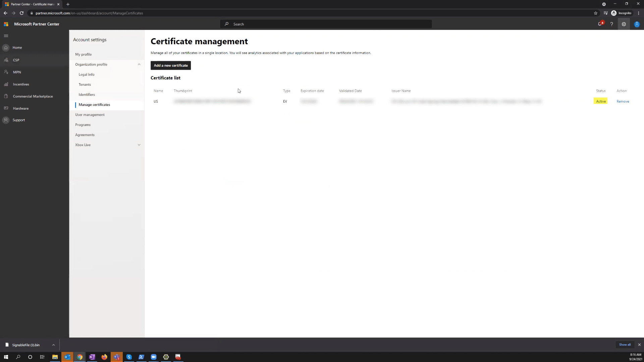Click the Show all downloads button
644x362 pixels.
[x=625, y=345]
